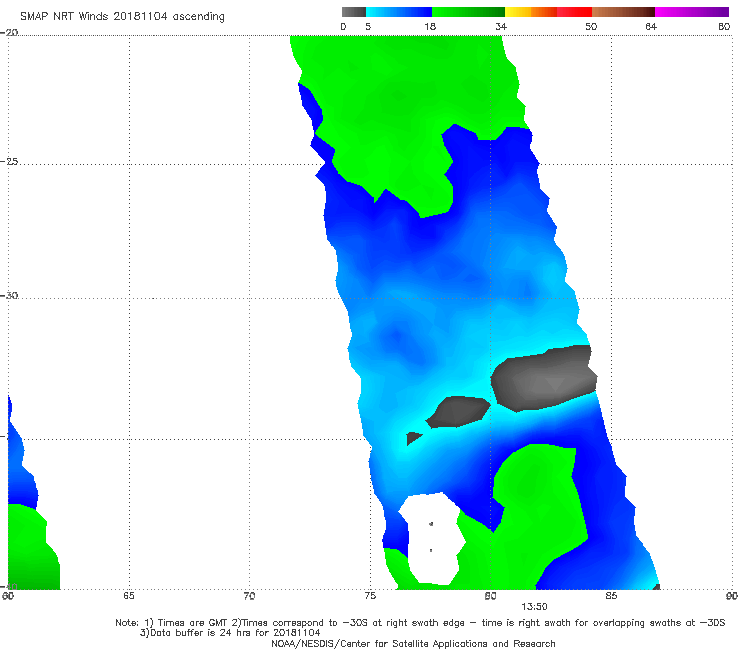
Task: Click the longitude label '75'
Action: coord(370,596)
